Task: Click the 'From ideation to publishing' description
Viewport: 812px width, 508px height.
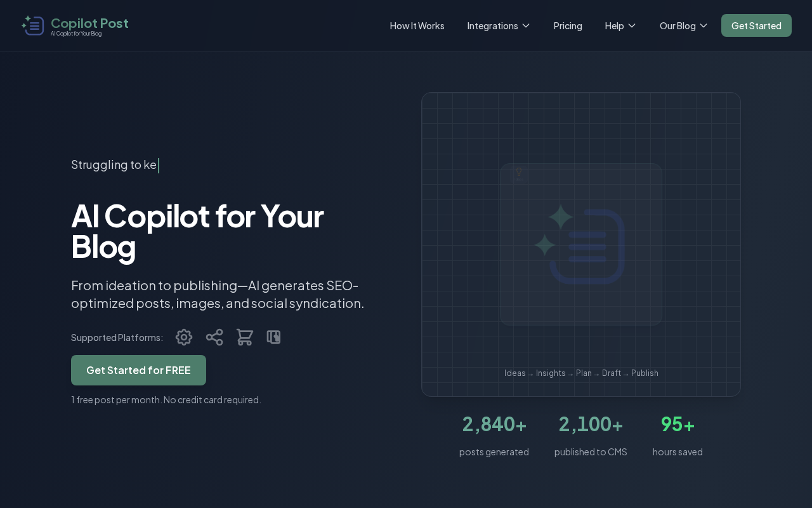Action: point(218,294)
